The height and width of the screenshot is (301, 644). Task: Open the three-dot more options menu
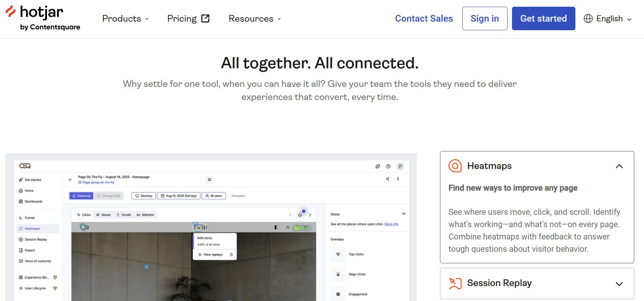tap(398, 179)
